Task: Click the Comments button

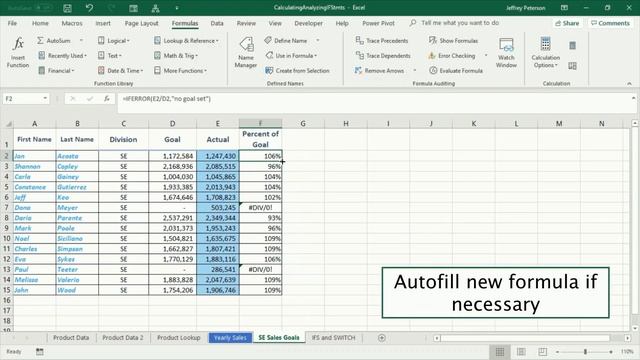Action: point(610,23)
